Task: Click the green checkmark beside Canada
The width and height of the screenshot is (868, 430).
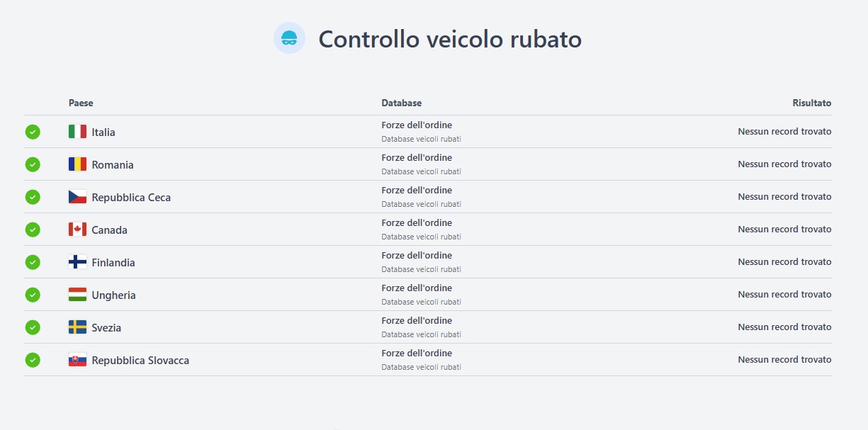Action: [33, 230]
